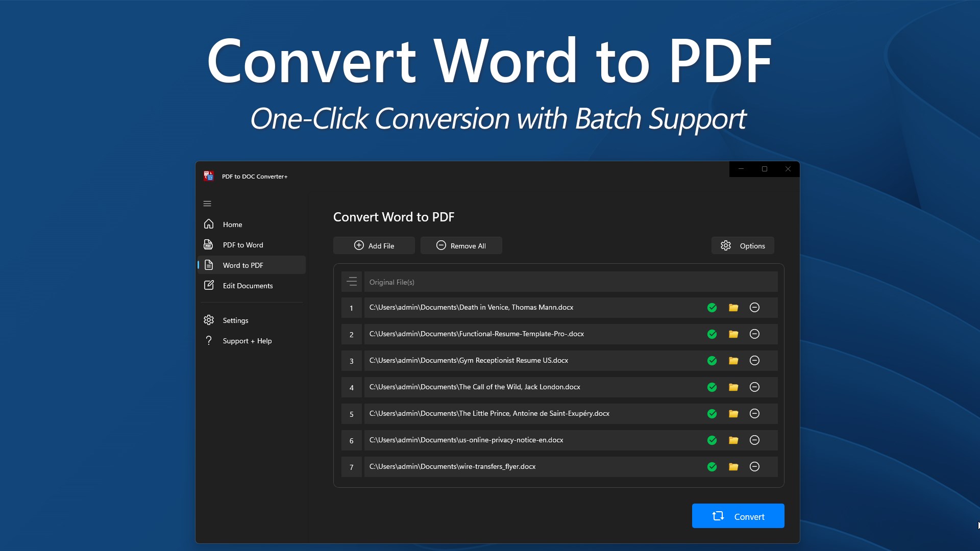The image size is (980, 551).
Task: Remove Functional-Resume-Template-Pro file from list
Action: pos(754,334)
